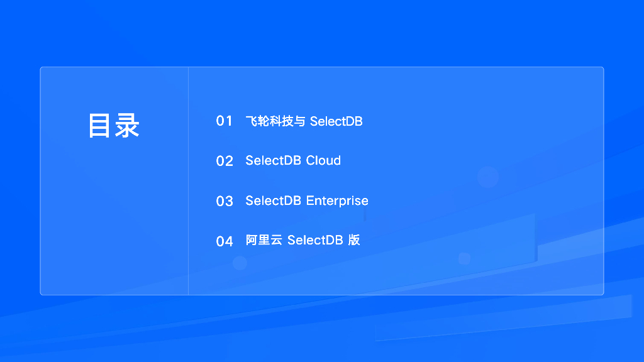Image resolution: width=644 pixels, height=362 pixels.
Task: Select the 01 number label
Action: (224, 121)
